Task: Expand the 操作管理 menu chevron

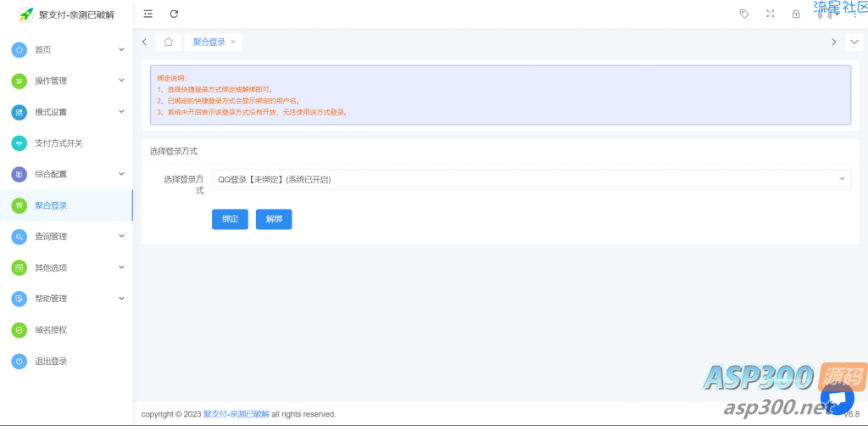Action: pyautogui.click(x=122, y=81)
